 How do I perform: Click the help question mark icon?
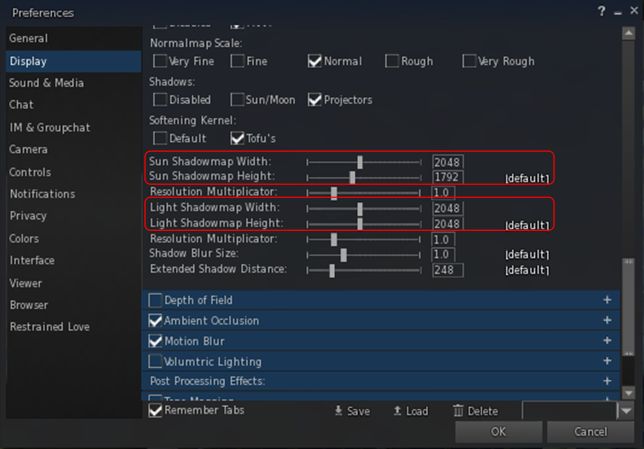pyautogui.click(x=602, y=12)
